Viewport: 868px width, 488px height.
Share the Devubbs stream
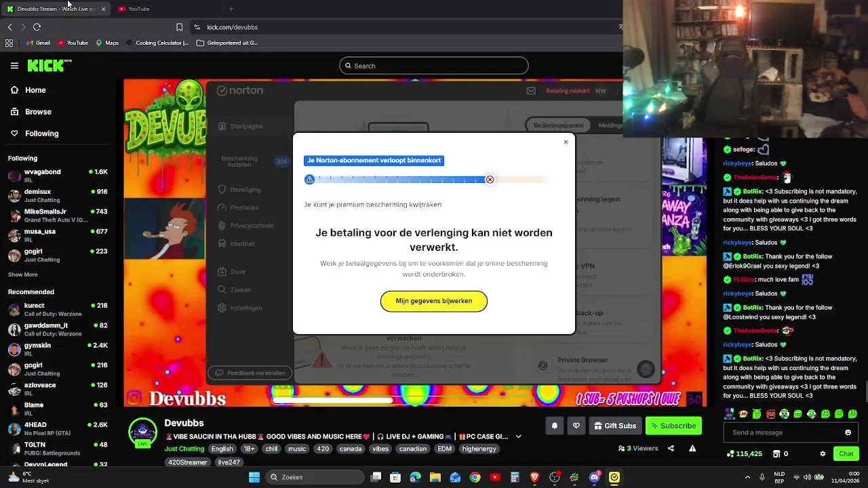tap(671, 448)
